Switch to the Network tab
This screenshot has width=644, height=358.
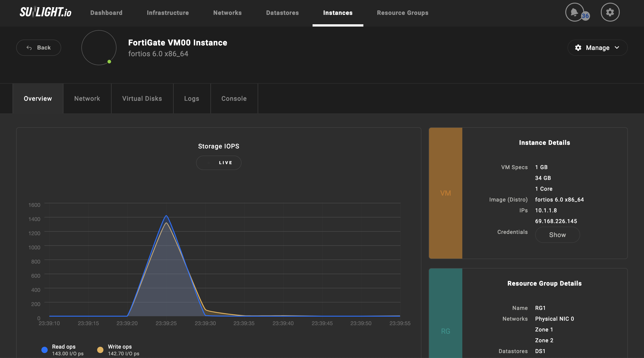87,98
